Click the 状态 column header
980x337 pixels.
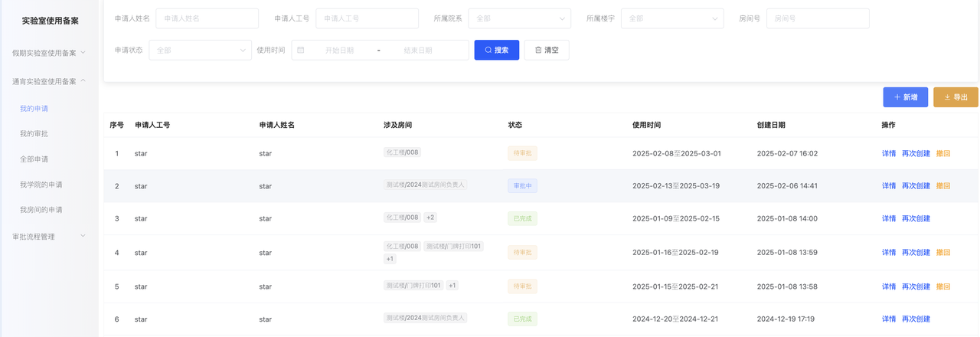click(x=515, y=125)
